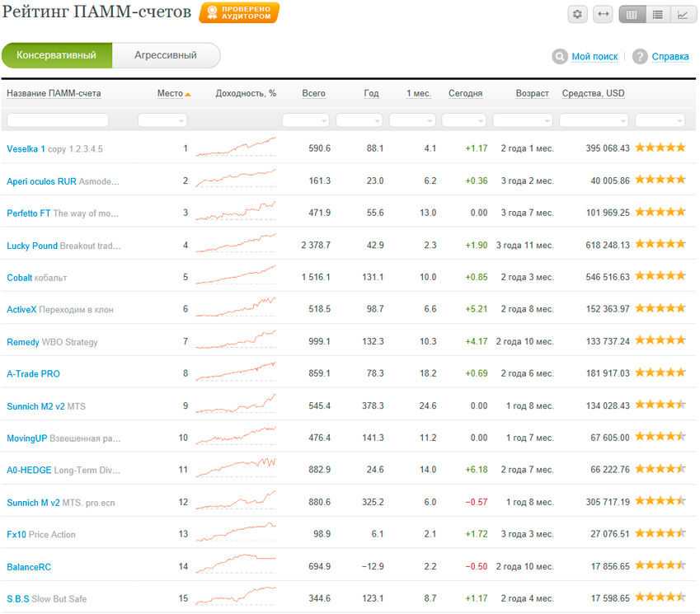Viewport: 700px width, 614px height.
Task: Select the Консервативный rating toggle
Action: pos(56,55)
